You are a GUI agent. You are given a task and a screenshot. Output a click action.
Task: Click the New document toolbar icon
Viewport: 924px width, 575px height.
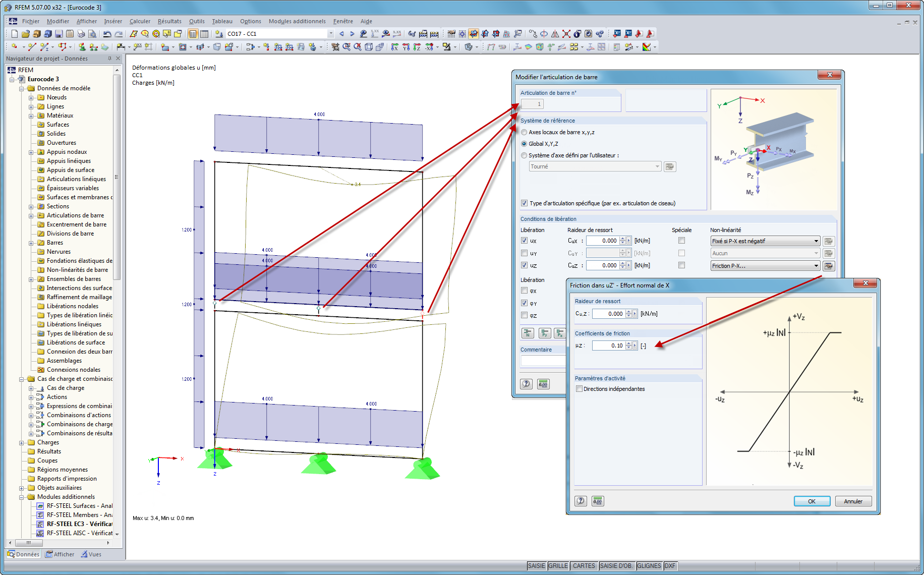point(14,34)
